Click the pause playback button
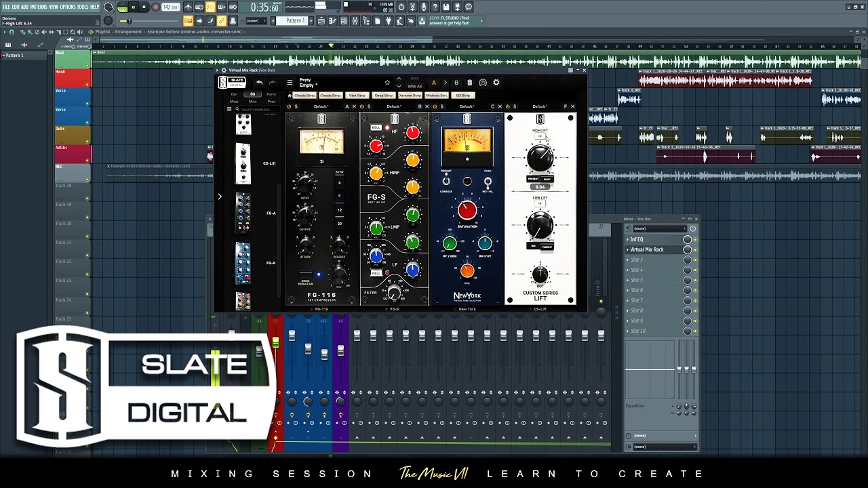The image size is (868, 488). 134,7
